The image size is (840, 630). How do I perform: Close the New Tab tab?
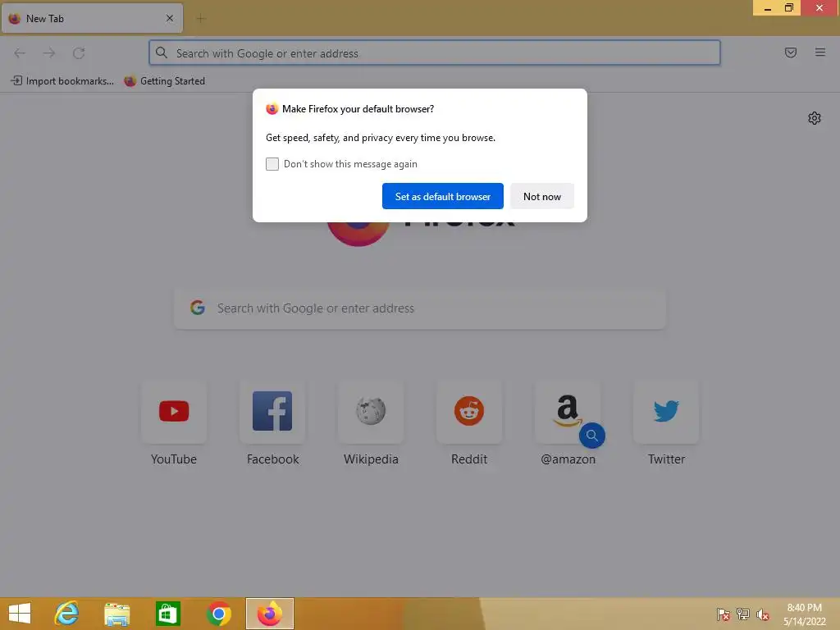pos(170,18)
